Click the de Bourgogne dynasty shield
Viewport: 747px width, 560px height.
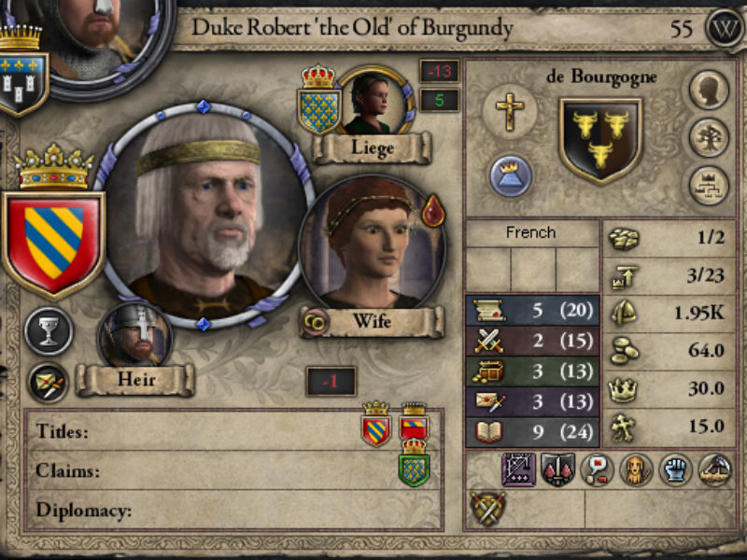(x=600, y=141)
